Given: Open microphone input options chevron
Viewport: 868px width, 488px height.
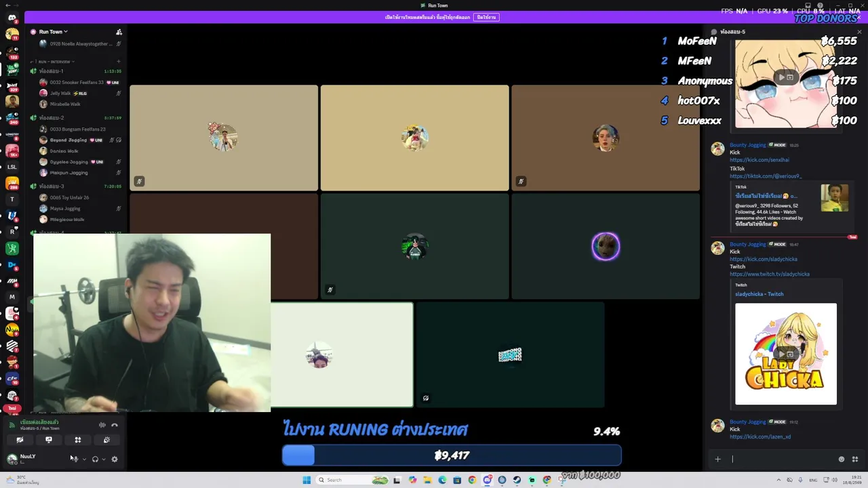Looking at the screenshot, I should click(84, 460).
